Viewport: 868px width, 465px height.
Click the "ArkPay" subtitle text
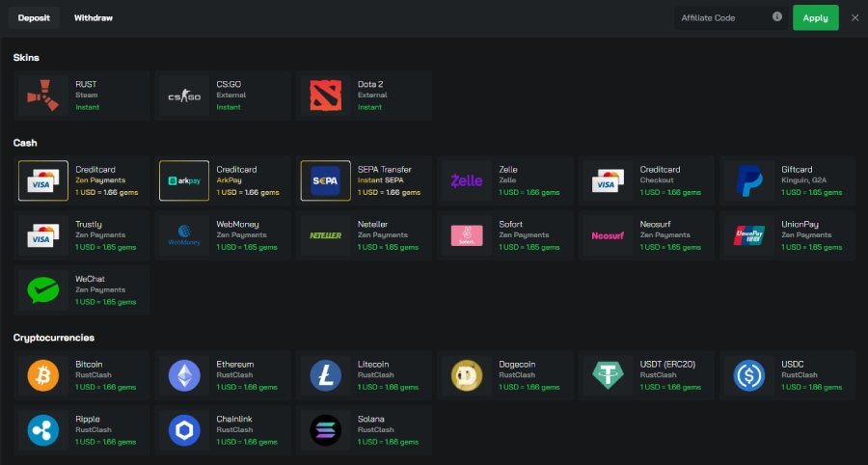229,180
